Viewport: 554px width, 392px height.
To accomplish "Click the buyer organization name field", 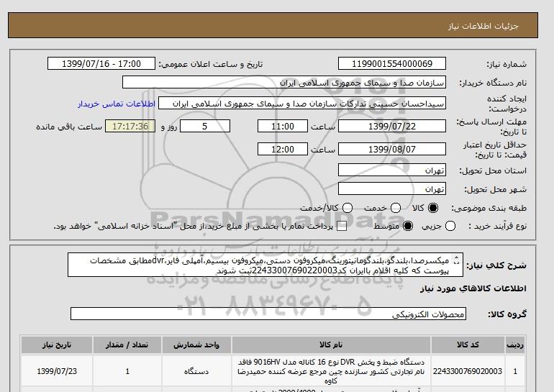I will pos(284,82).
